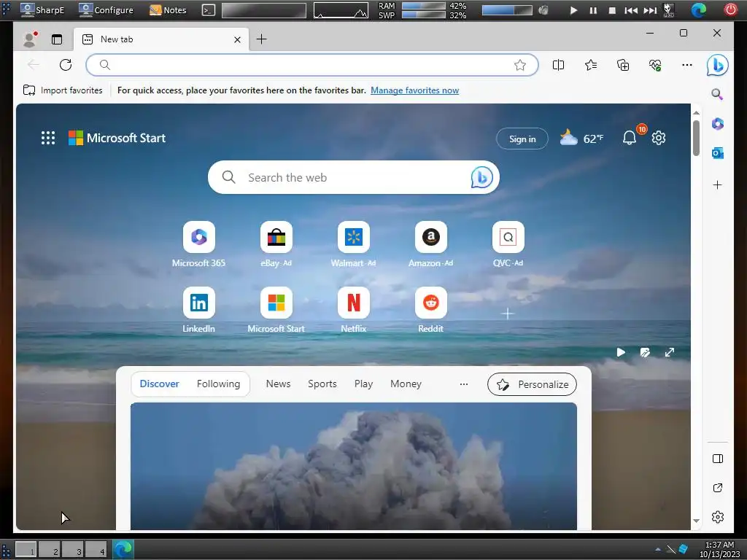Screen dimensions: 747x560
Task: Open Notes in the top panel
Action: (x=168, y=9)
